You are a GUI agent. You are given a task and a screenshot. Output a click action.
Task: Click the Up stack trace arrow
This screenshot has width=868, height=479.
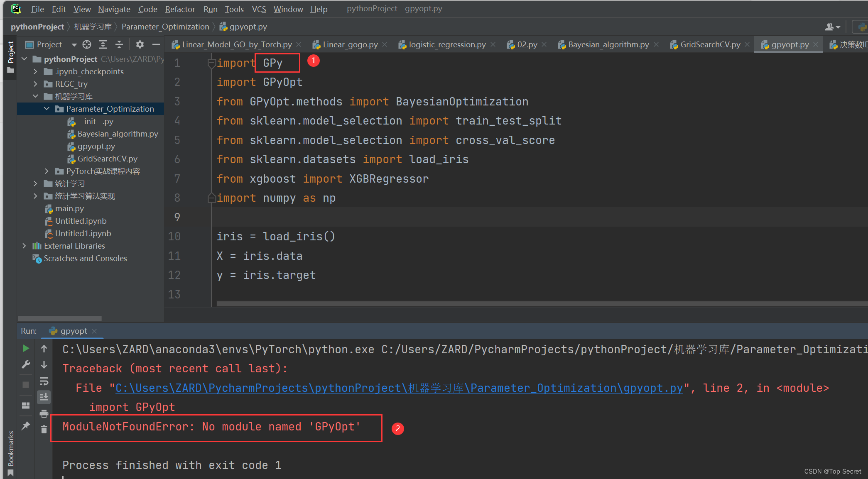(44, 349)
